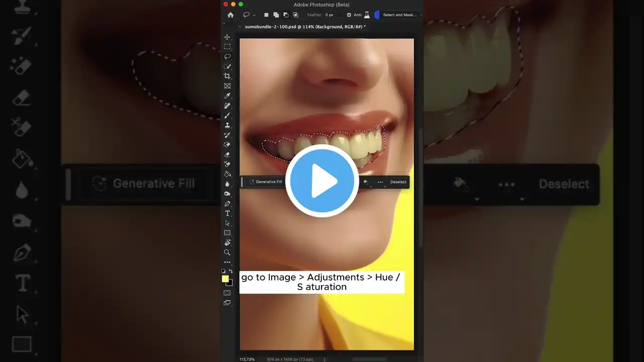This screenshot has width=644, height=362.
Task: Toggle the Anti-alias checkbox
Action: pos(349,15)
